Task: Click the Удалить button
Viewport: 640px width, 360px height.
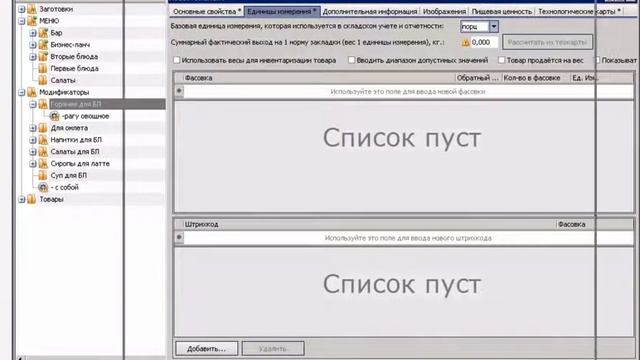Action: pos(273,349)
